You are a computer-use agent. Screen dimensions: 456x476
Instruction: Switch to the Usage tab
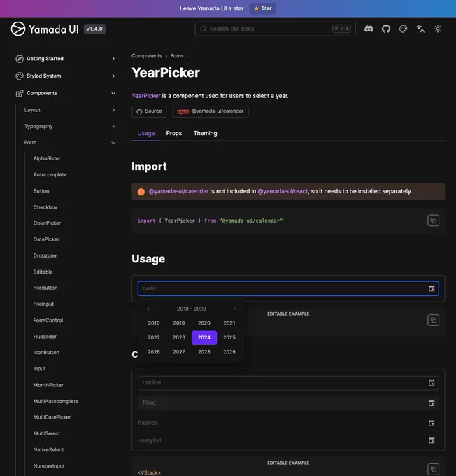(146, 133)
